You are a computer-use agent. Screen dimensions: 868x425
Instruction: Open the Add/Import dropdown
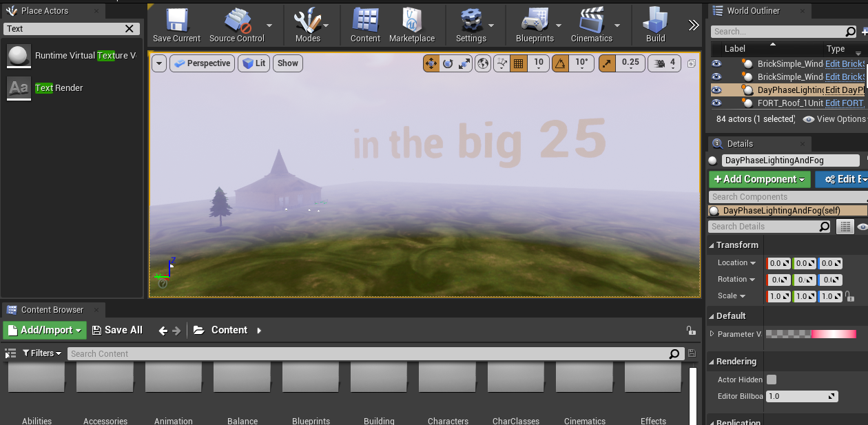[45, 331]
